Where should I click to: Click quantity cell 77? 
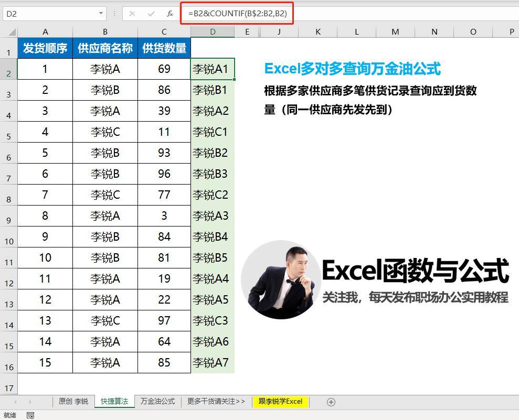164,195
